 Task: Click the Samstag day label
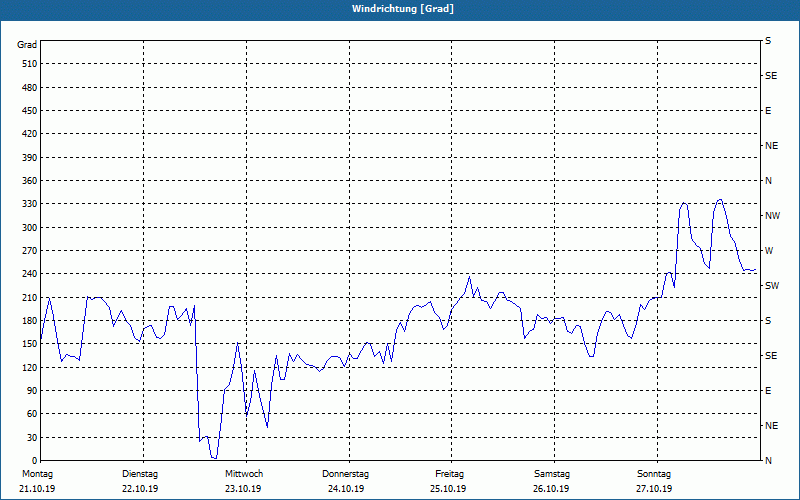[552, 474]
